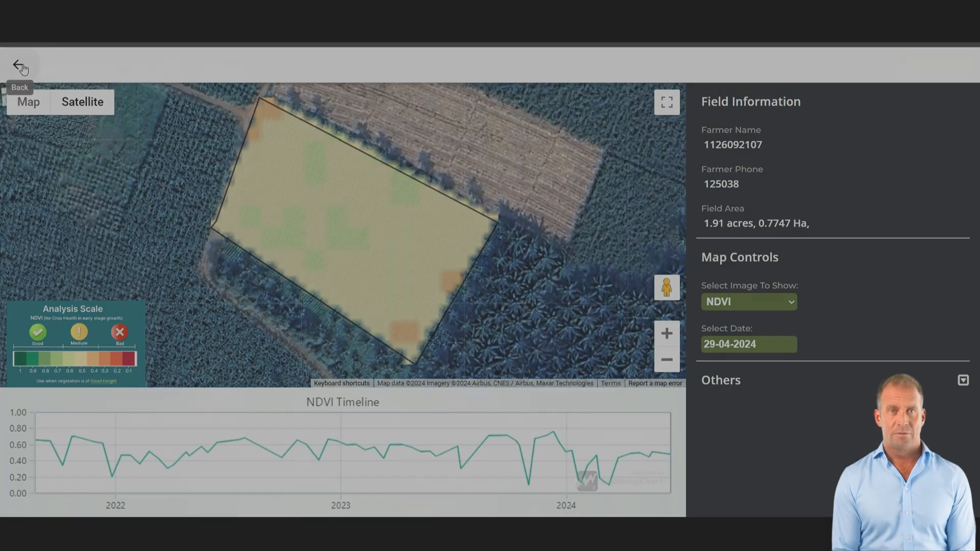Click the Good Height link in legend
Image resolution: width=980 pixels, height=551 pixels.
point(104,381)
